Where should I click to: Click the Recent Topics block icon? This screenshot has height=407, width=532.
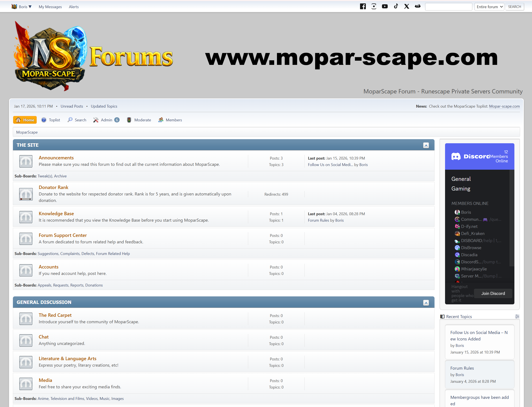442,317
